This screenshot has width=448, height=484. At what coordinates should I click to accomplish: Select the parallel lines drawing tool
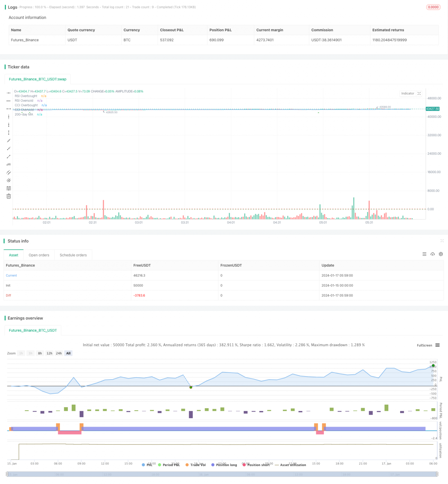[x=8, y=172]
